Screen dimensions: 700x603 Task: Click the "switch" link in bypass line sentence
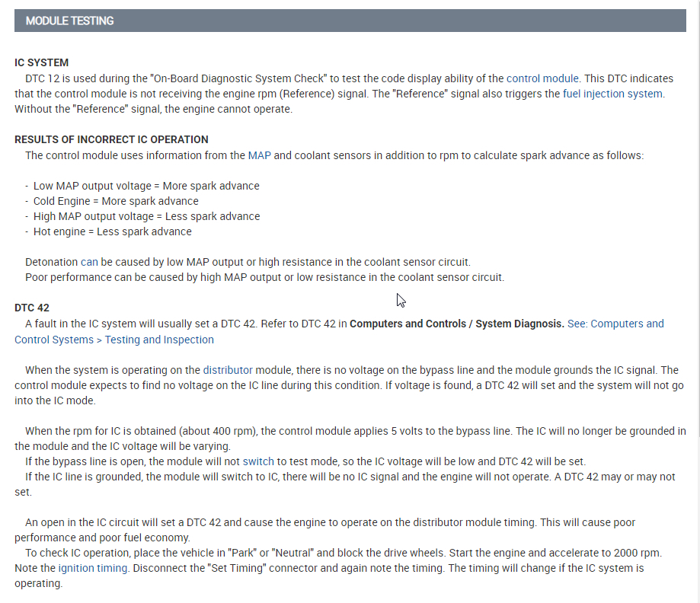[258, 461]
